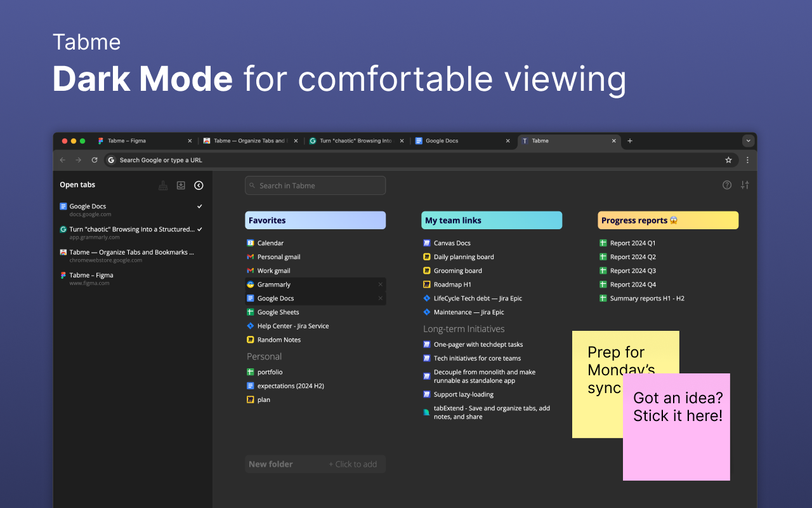Open the Chrome tab search dropdown arrow
The height and width of the screenshot is (508, 812).
749,141
